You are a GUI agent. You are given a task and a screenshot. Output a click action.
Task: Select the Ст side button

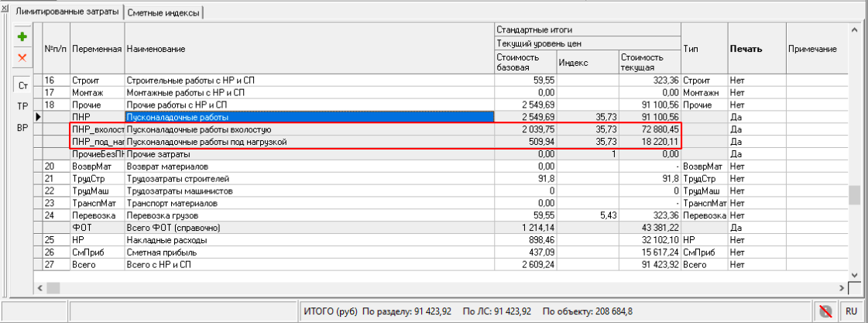click(x=22, y=85)
